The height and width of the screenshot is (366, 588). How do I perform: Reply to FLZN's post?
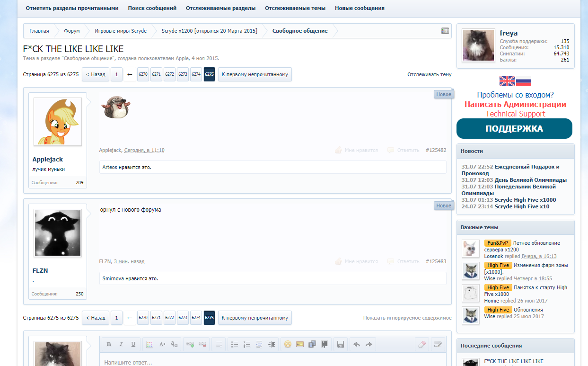tap(403, 261)
